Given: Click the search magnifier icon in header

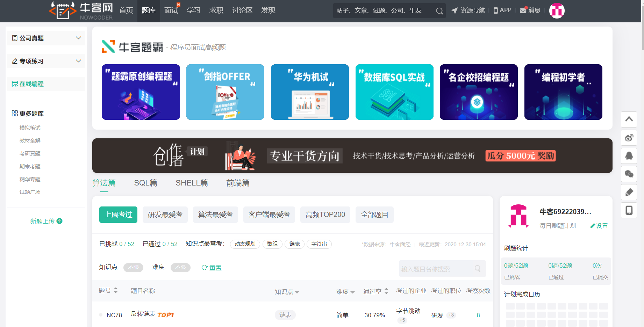Looking at the screenshot, I should point(439,11).
